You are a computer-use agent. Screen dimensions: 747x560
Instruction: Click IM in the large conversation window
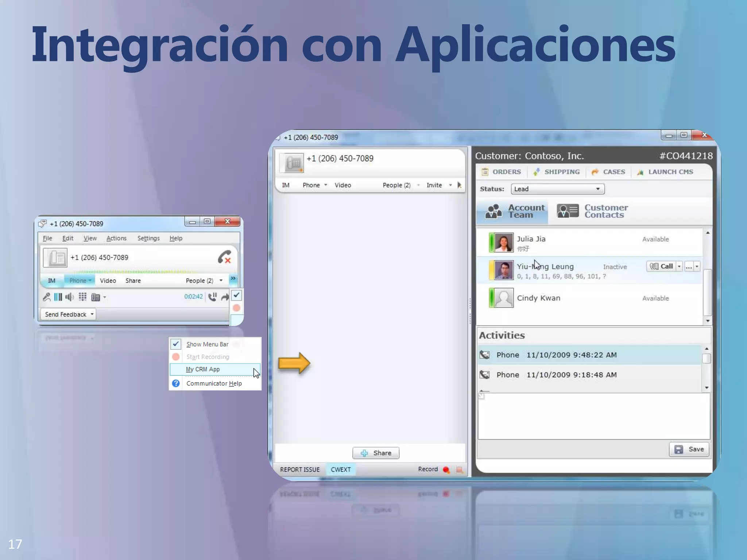[286, 185]
